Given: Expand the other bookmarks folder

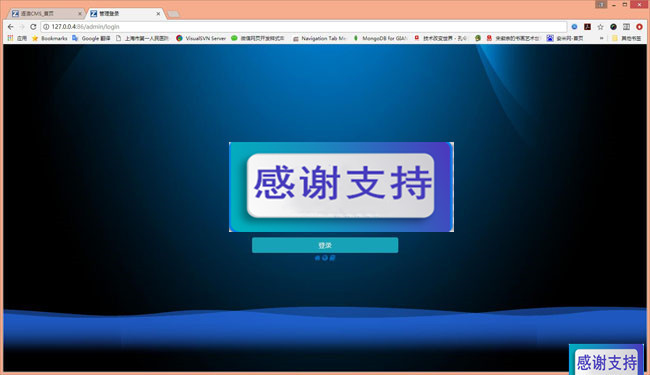Looking at the screenshot, I should click(626, 38).
